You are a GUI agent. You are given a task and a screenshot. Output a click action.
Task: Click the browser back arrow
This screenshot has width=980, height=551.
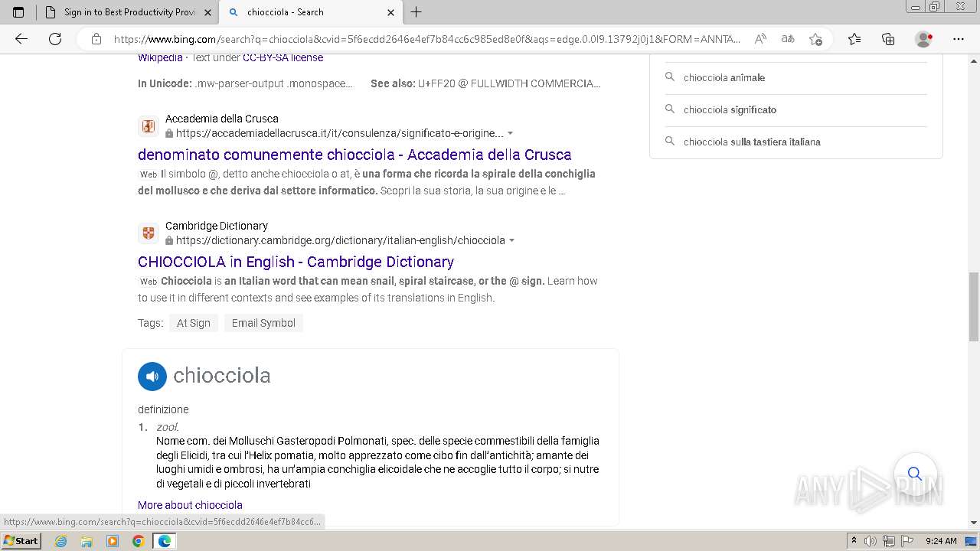pyautogui.click(x=21, y=39)
